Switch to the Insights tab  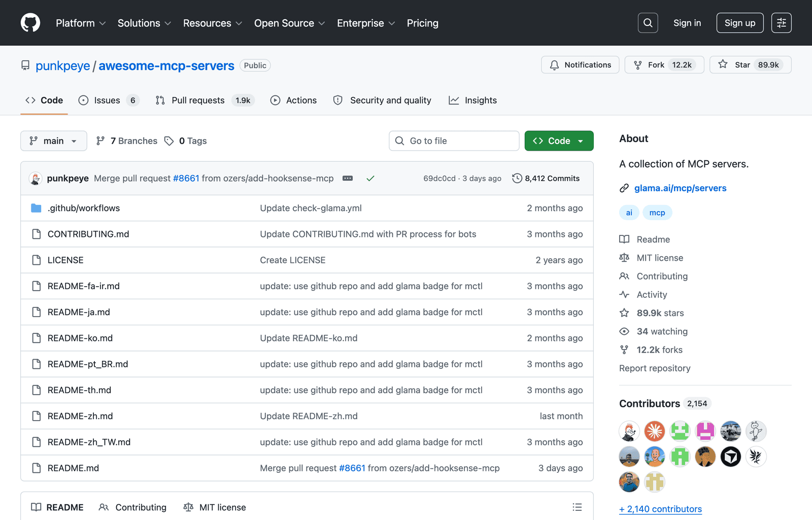pos(472,100)
